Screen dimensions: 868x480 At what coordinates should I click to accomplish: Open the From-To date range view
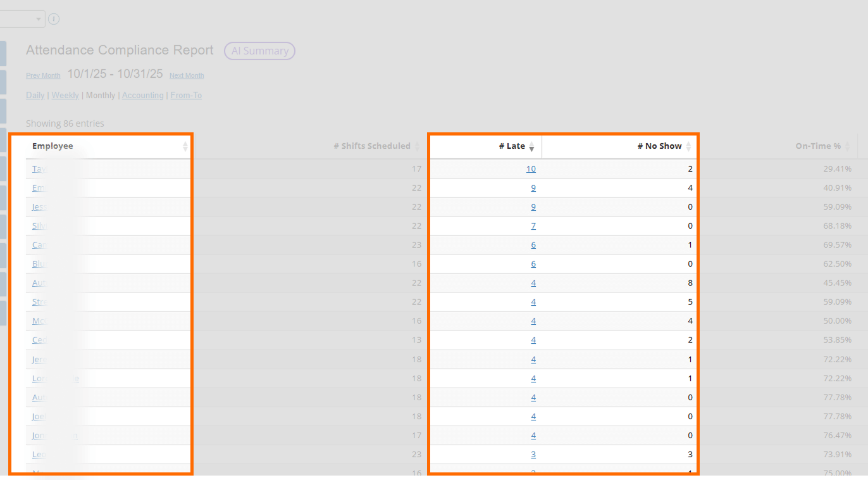click(186, 96)
